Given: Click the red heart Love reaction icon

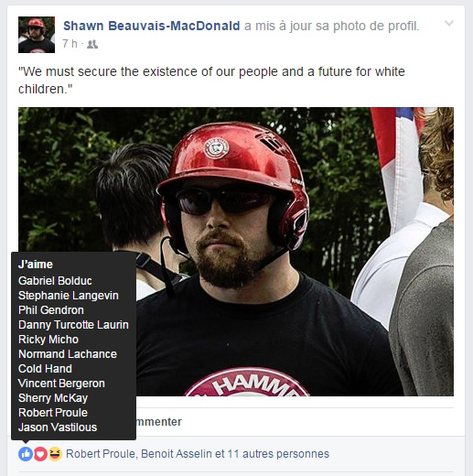Looking at the screenshot, I should tap(40, 454).
